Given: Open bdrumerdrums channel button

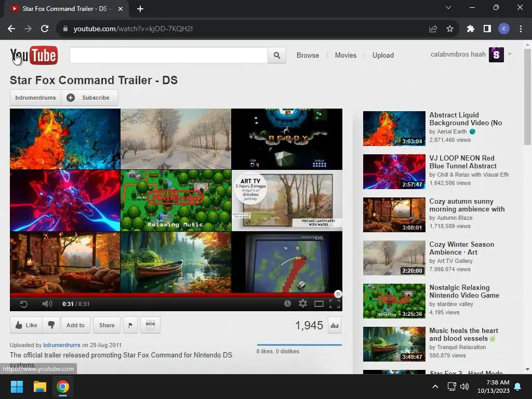Looking at the screenshot, I should click(x=36, y=98).
